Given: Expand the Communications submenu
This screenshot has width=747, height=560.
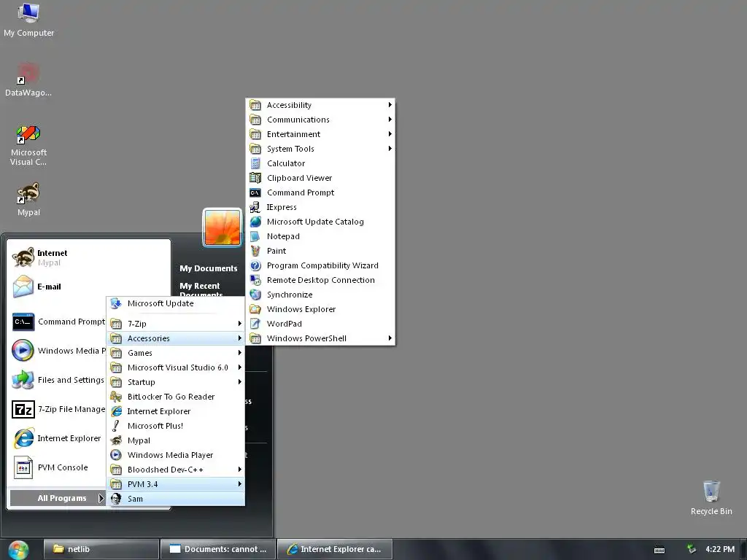Looking at the screenshot, I should click(x=322, y=120).
